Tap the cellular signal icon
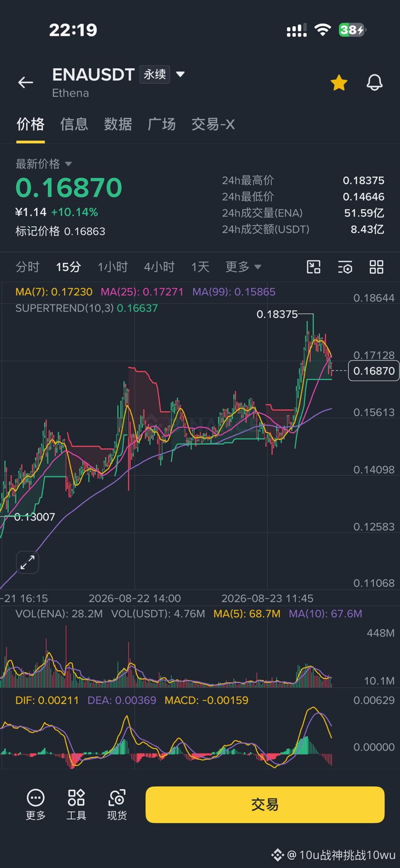This screenshot has height=868, width=400. pyautogui.click(x=297, y=30)
